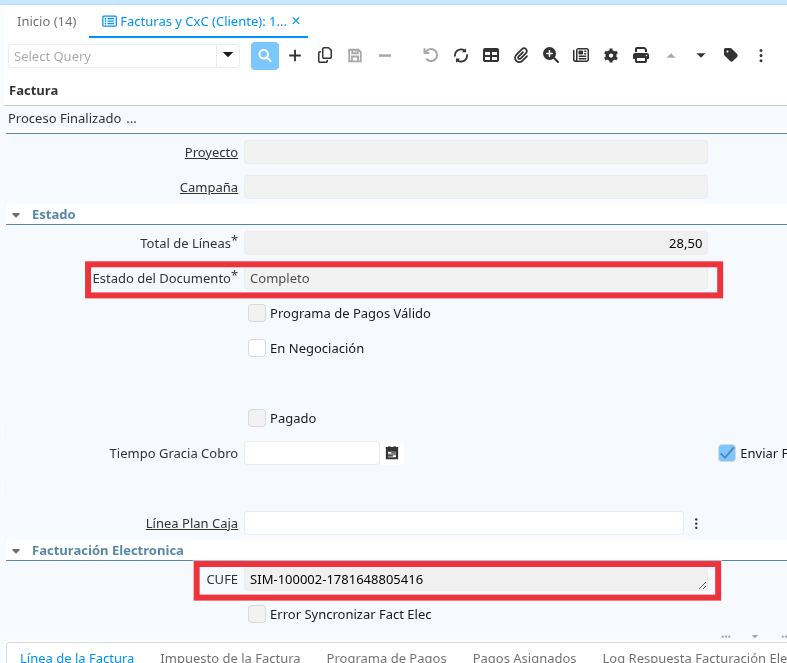Click the Delete minus icon

point(385,56)
